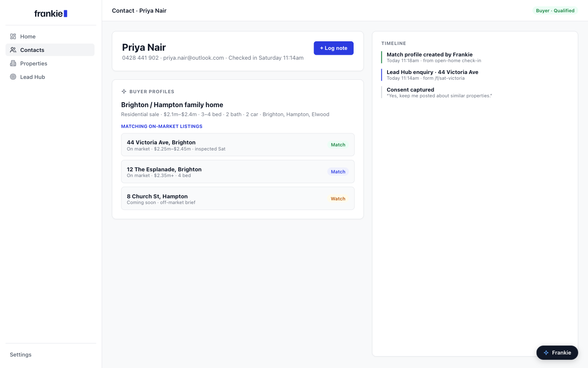Open the 44 Victoria Ave, Brighton listing
Image resolution: width=588 pixels, height=368 pixels.
[238, 145]
